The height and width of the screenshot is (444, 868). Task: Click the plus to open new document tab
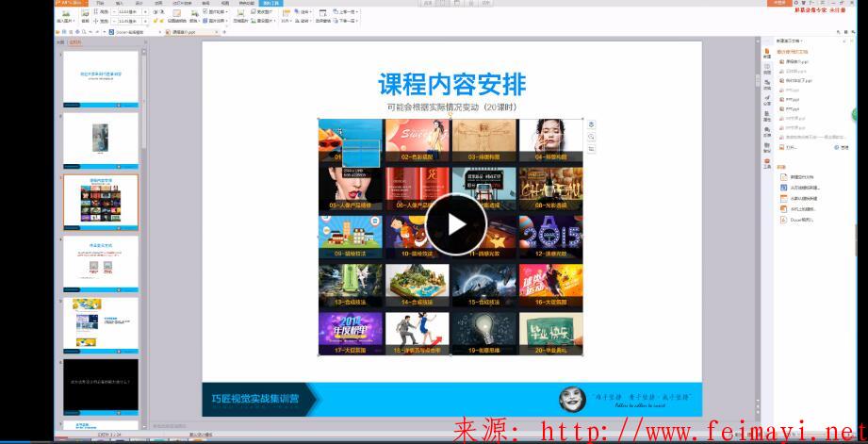224,31
